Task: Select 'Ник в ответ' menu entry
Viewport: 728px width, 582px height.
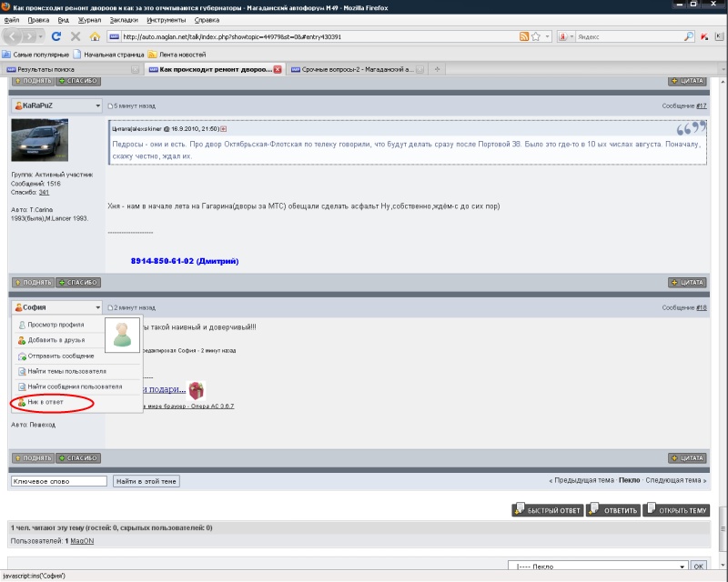Action: (x=45, y=402)
